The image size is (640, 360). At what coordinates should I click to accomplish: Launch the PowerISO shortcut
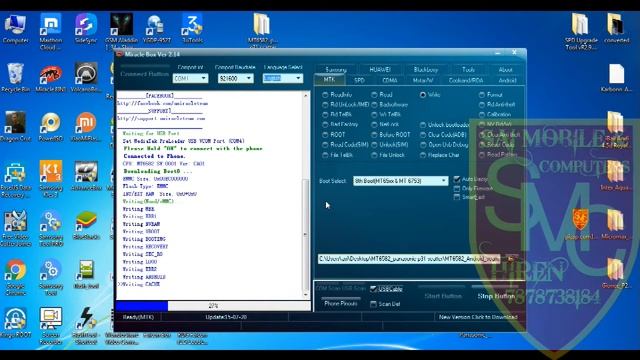[x=51, y=127]
